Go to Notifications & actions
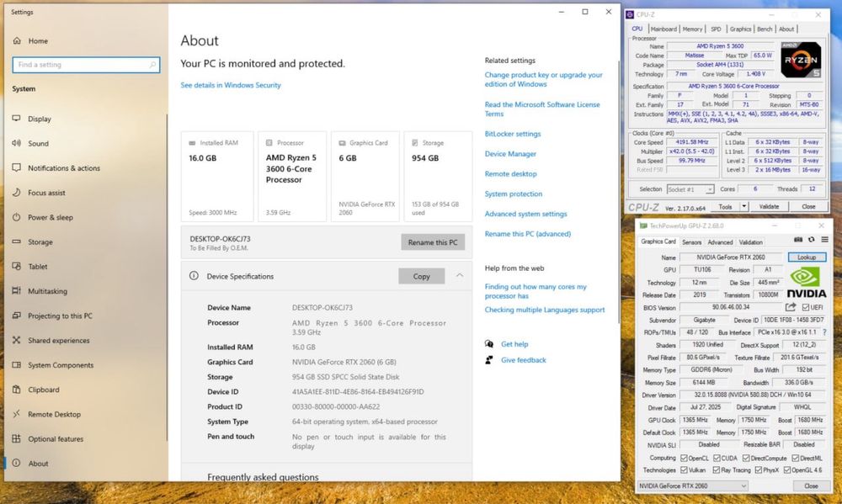 click(x=64, y=168)
